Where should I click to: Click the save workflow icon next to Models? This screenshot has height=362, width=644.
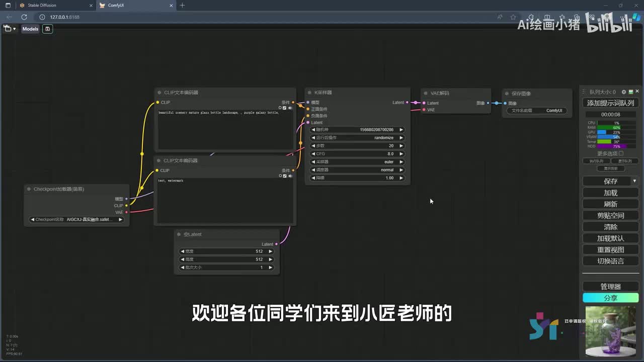(x=47, y=29)
